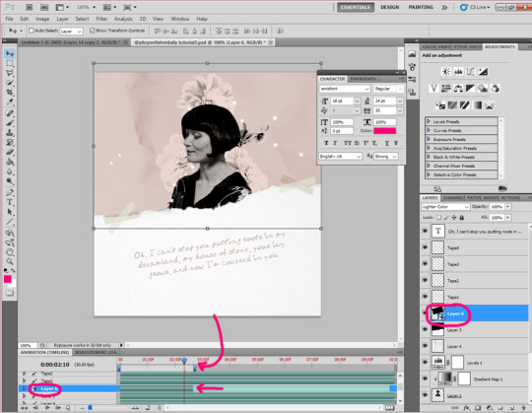This screenshot has width=532, height=413.
Task: Select the Brush tool
Action: 10,123
